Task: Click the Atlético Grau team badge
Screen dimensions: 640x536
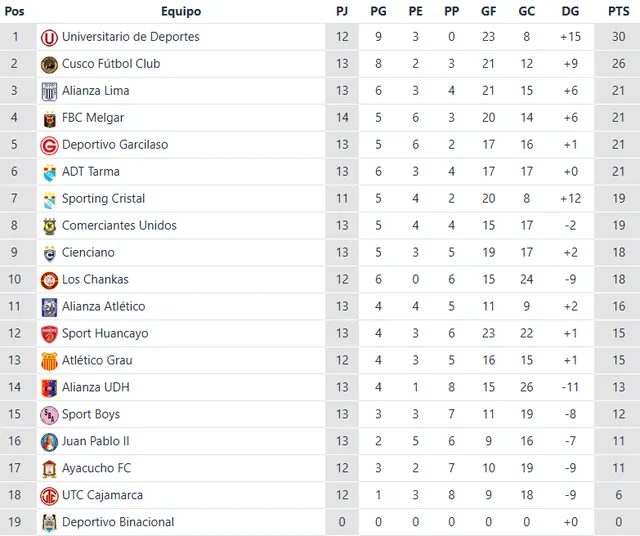Action: point(49,361)
